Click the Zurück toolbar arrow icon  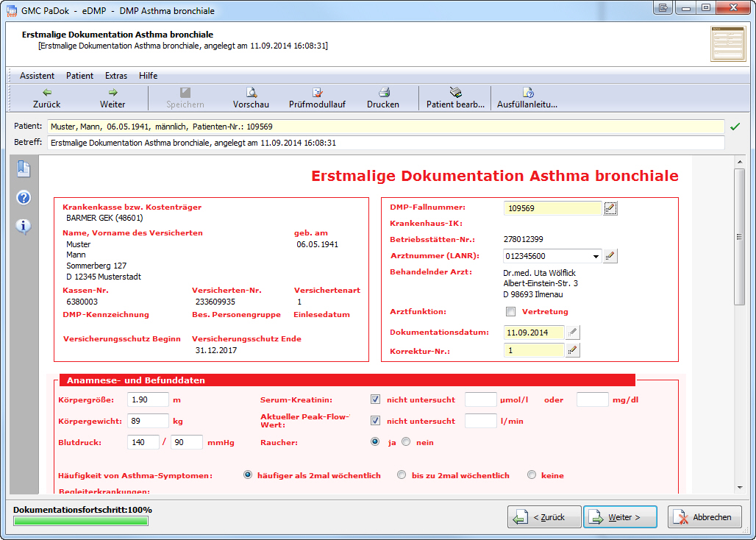tap(47, 92)
